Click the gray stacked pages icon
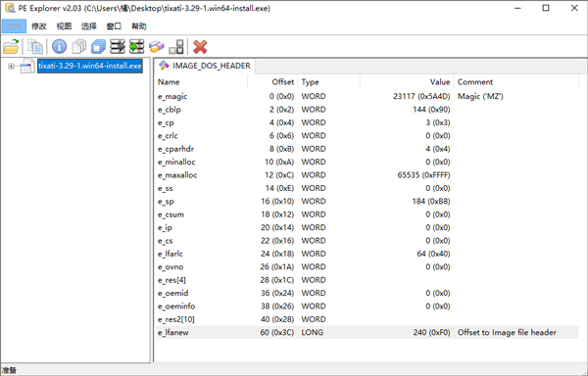 [78, 46]
